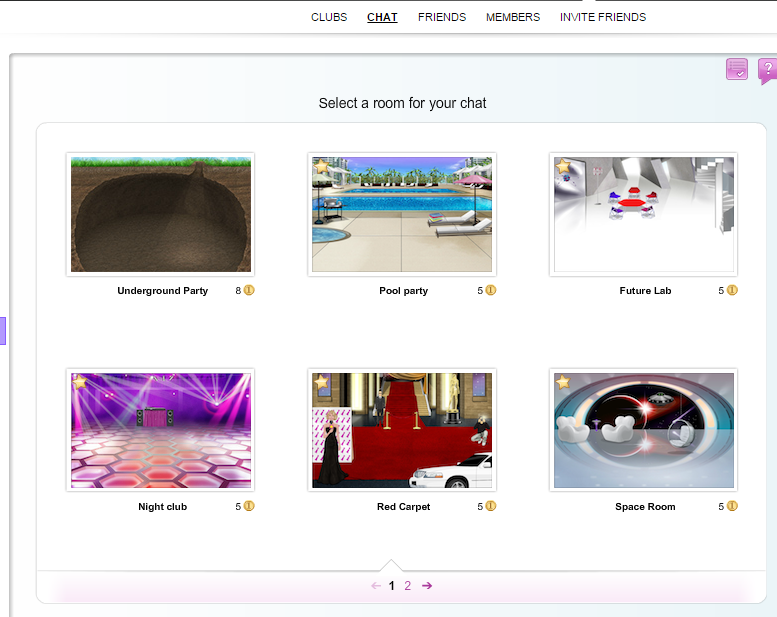Click the price 5 for Future Lab
Image resolution: width=777 pixels, height=617 pixels.
[x=722, y=291]
